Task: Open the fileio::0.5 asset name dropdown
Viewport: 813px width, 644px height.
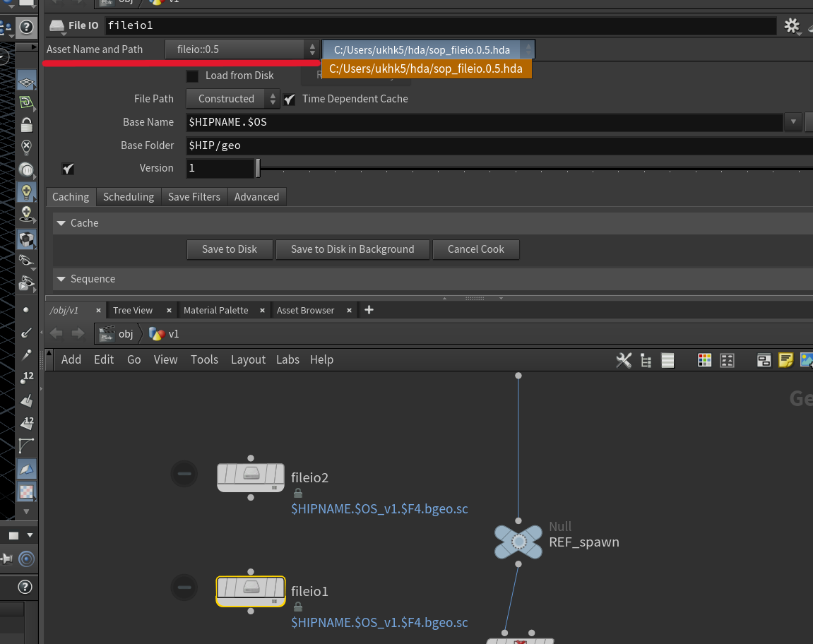Action: click(x=242, y=49)
